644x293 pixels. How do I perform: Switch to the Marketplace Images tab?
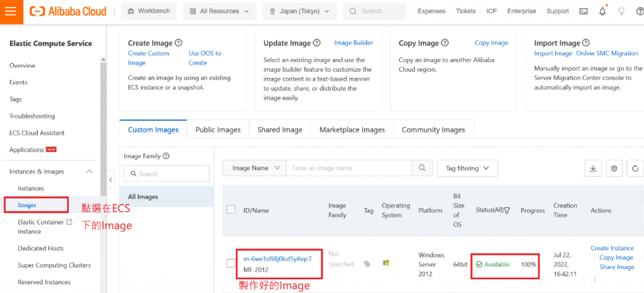coord(352,130)
